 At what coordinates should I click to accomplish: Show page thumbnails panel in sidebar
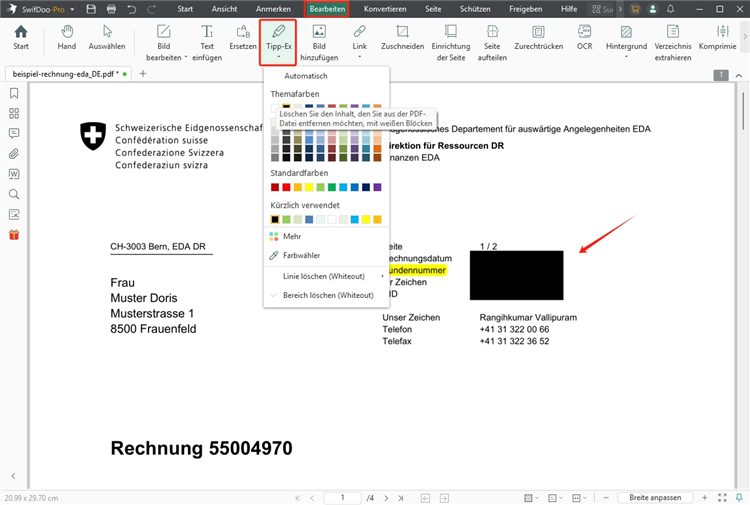click(14, 113)
